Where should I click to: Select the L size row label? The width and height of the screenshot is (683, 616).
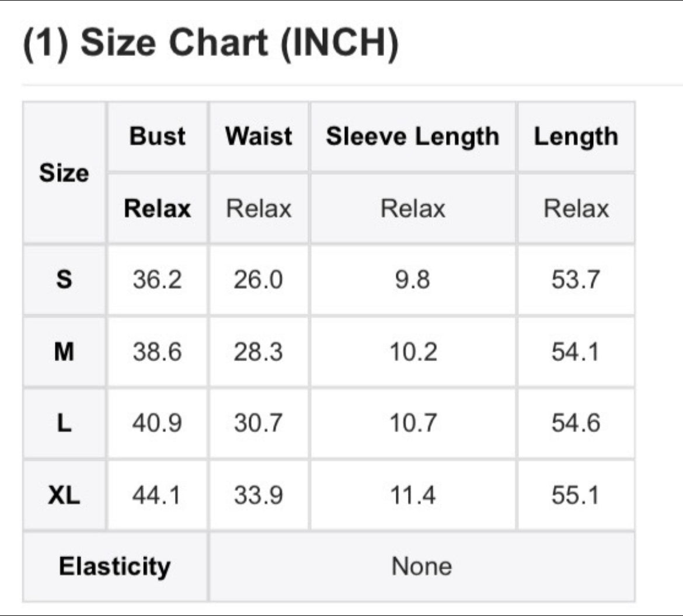64,423
